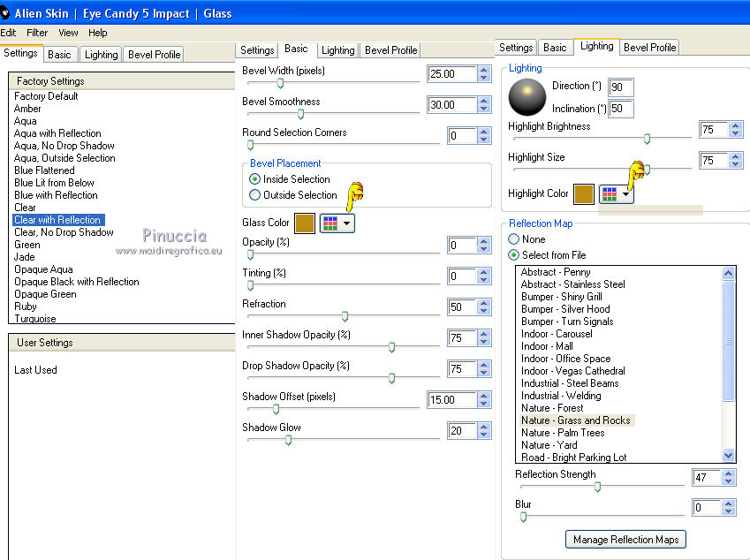Screen dimensions: 750x560
Task: Decrease Shadow Offset with the down arrow
Action: (x=483, y=405)
